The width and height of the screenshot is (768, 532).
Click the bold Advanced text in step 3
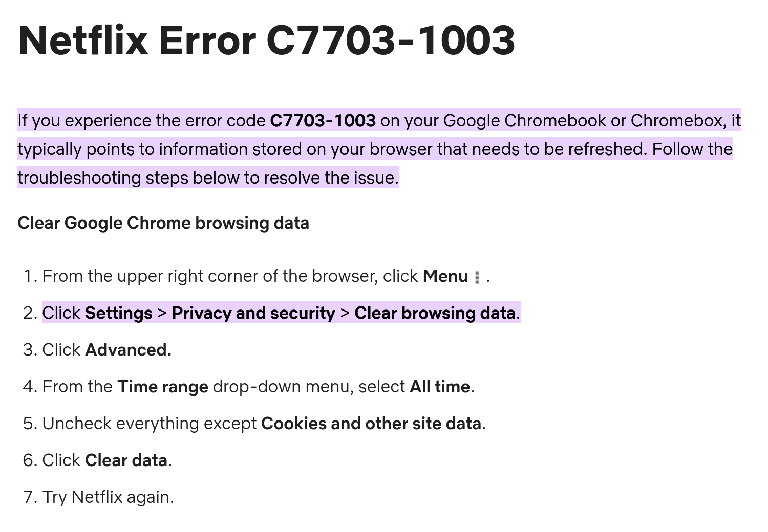coord(128,350)
